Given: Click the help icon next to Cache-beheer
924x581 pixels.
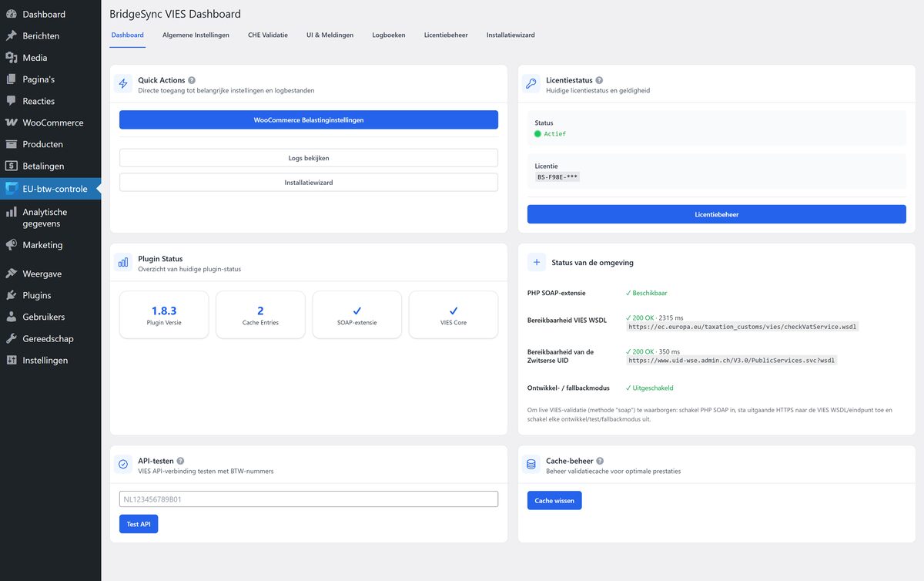Looking at the screenshot, I should pos(599,461).
